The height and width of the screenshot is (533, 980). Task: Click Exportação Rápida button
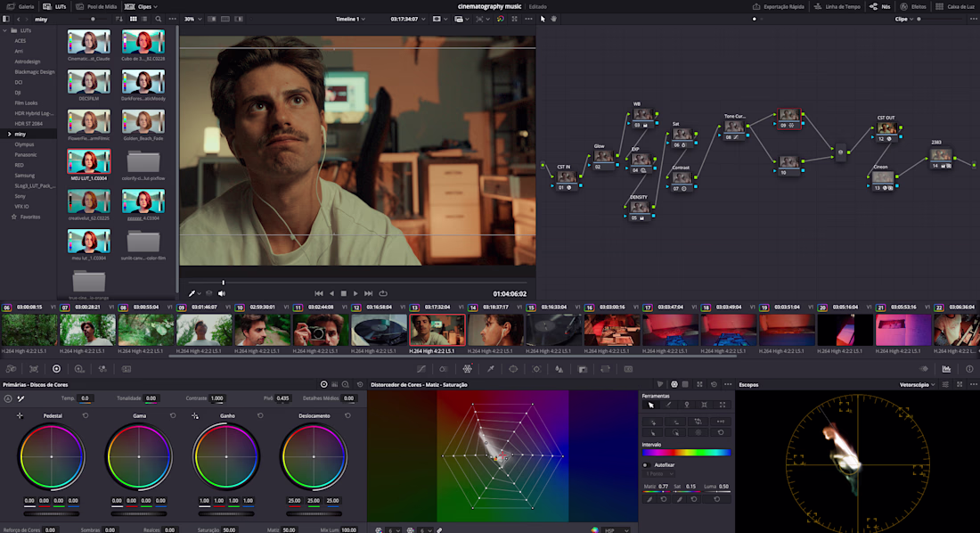click(778, 6)
